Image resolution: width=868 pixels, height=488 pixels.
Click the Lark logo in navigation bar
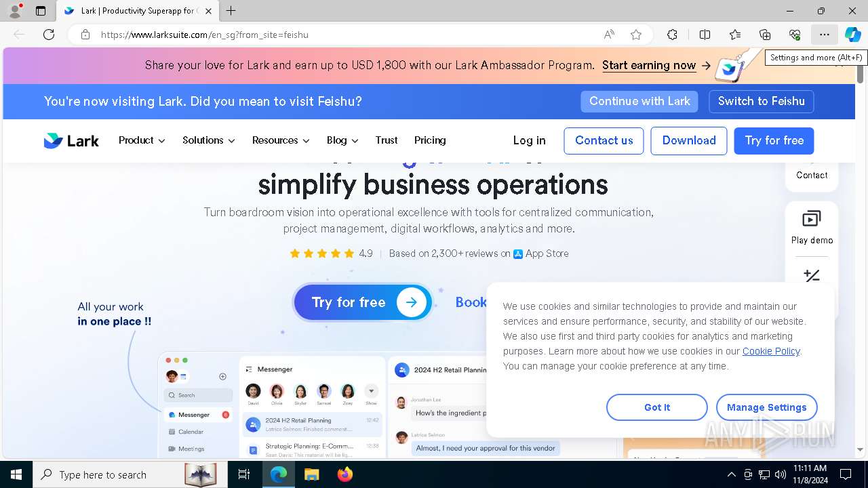point(71,140)
